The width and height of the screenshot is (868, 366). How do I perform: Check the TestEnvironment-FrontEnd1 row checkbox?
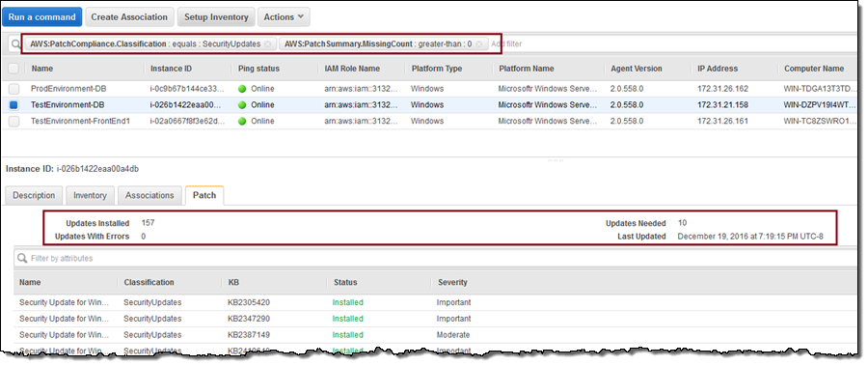tap(14, 121)
